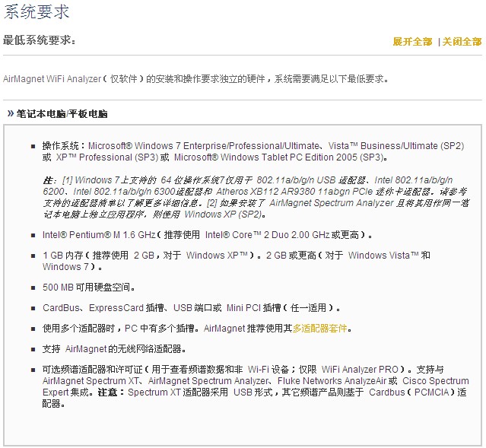Click the 系统要求 page heading
This screenshot has height=448, width=486.
(37, 13)
